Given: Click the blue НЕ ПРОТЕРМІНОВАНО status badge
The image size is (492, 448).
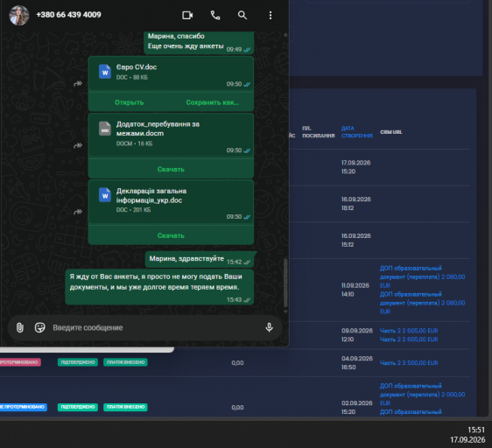Looking at the screenshot, I should tap(24, 407).
